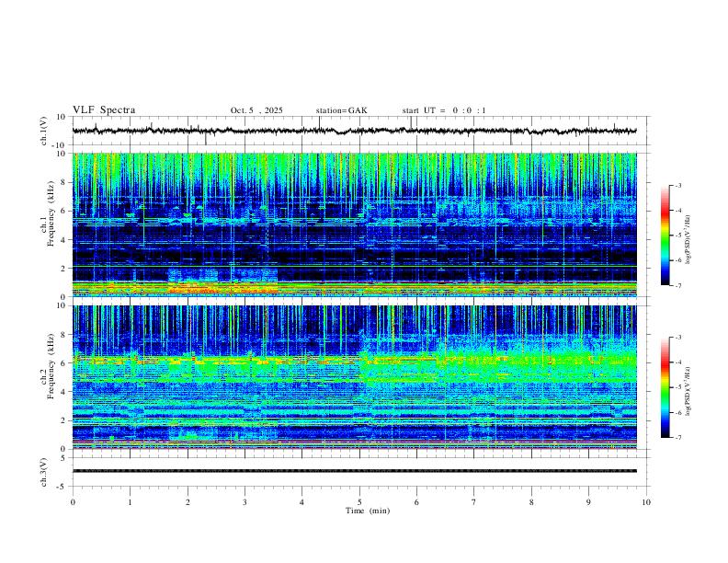Screen dimensions: 728x563
Task: Click the "-7" tick on ch.1 colorbar
Action: pyautogui.click(x=678, y=285)
